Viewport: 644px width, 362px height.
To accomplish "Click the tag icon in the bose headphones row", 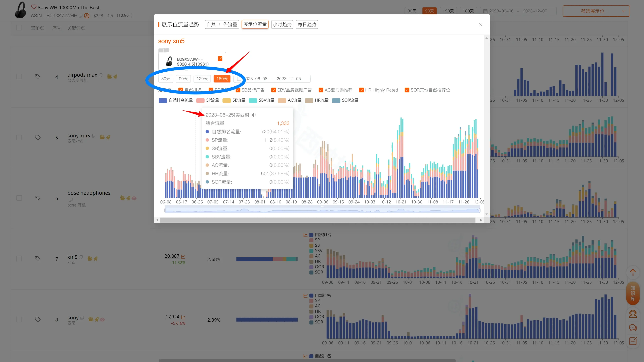I will point(38,198).
